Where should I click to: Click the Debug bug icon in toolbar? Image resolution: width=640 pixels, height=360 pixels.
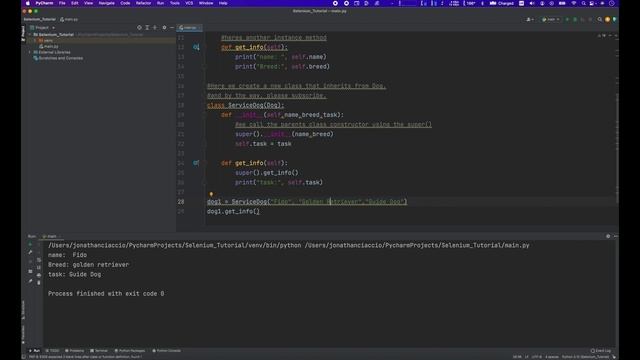click(575, 19)
